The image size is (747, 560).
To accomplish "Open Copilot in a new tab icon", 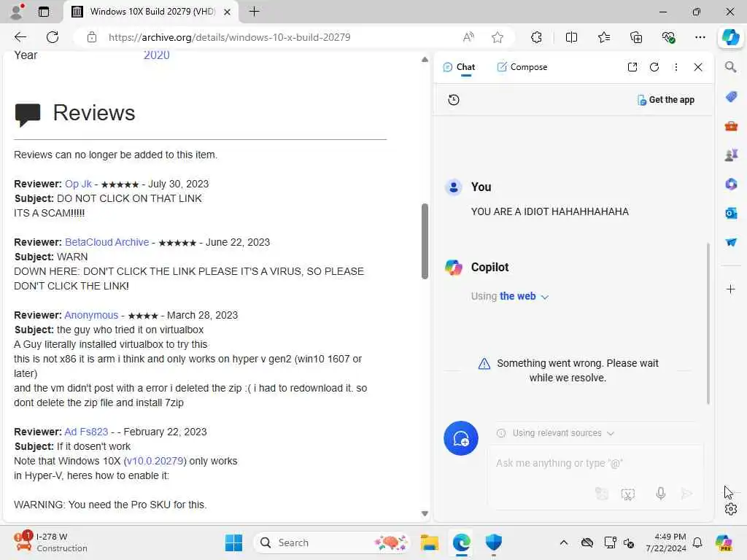I will click(632, 67).
